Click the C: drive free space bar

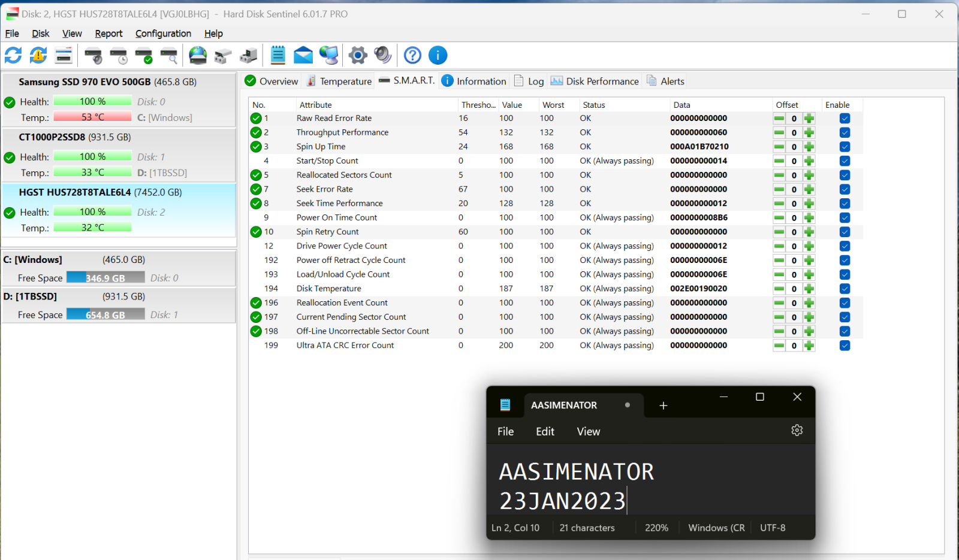click(x=105, y=278)
